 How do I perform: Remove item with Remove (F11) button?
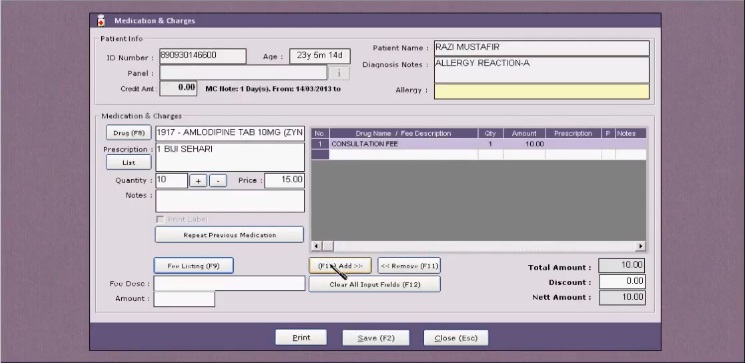(409, 266)
